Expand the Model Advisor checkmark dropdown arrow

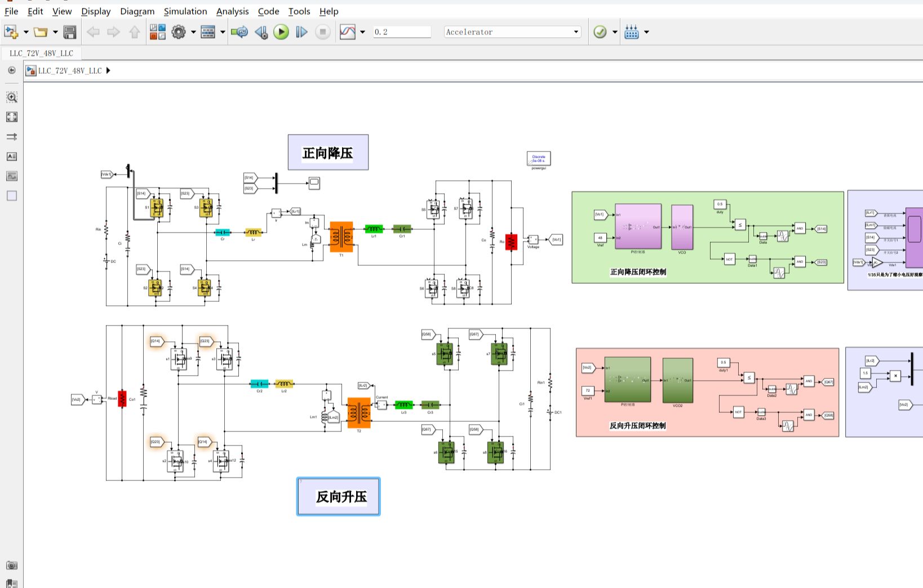click(615, 32)
